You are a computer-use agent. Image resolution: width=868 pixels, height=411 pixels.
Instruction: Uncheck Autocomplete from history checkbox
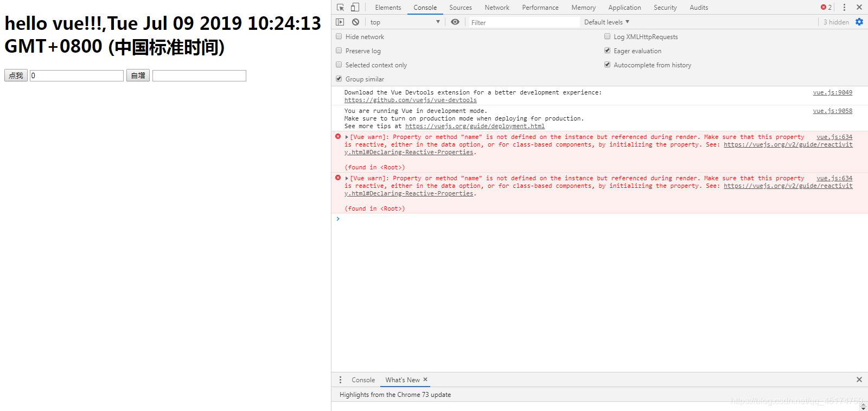pyautogui.click(x=608, y=65)
